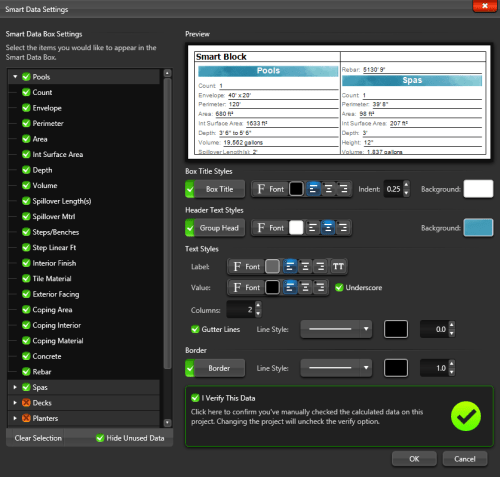Left-align the Group Head text
The image size is (500, 477).
tap(312, 228)
